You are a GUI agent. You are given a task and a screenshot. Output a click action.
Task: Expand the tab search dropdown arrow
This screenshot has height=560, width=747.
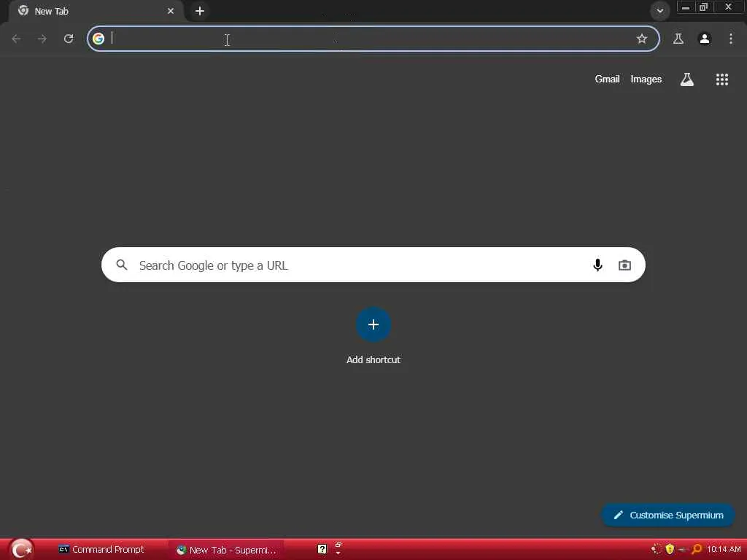[x=659, y=10]
